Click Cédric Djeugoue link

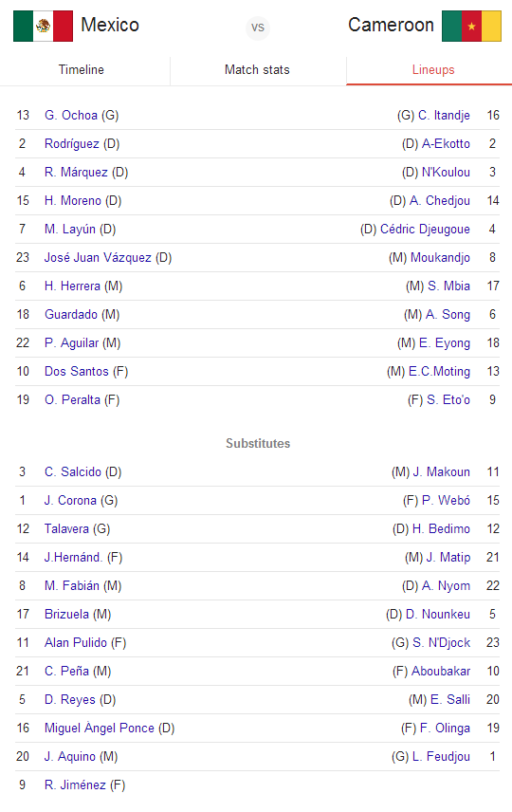[425, 229]
